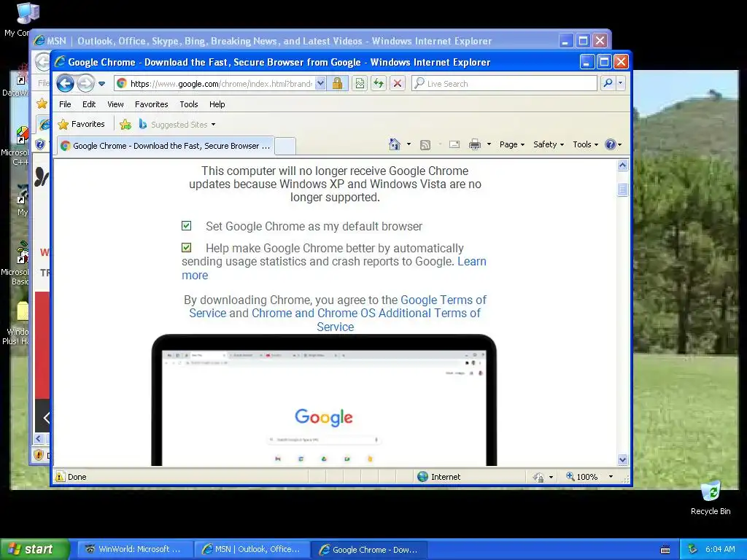Click the blank New Tab button

tap(285, 146)
